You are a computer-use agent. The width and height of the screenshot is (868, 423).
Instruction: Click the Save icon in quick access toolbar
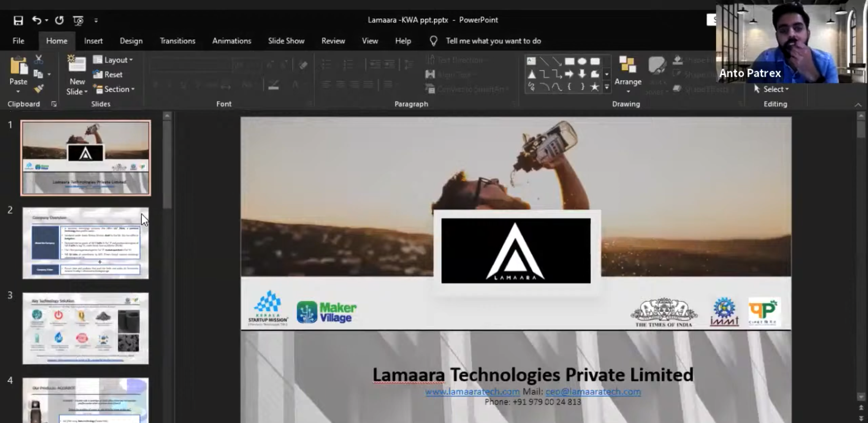point(18,21)
